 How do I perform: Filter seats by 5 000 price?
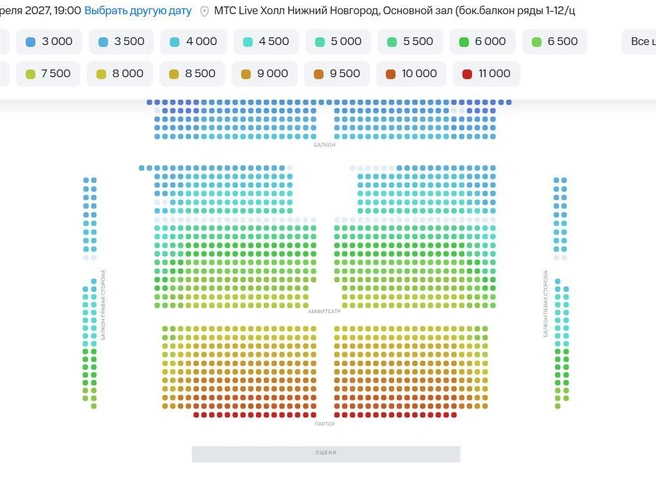[x=338, y=41]
